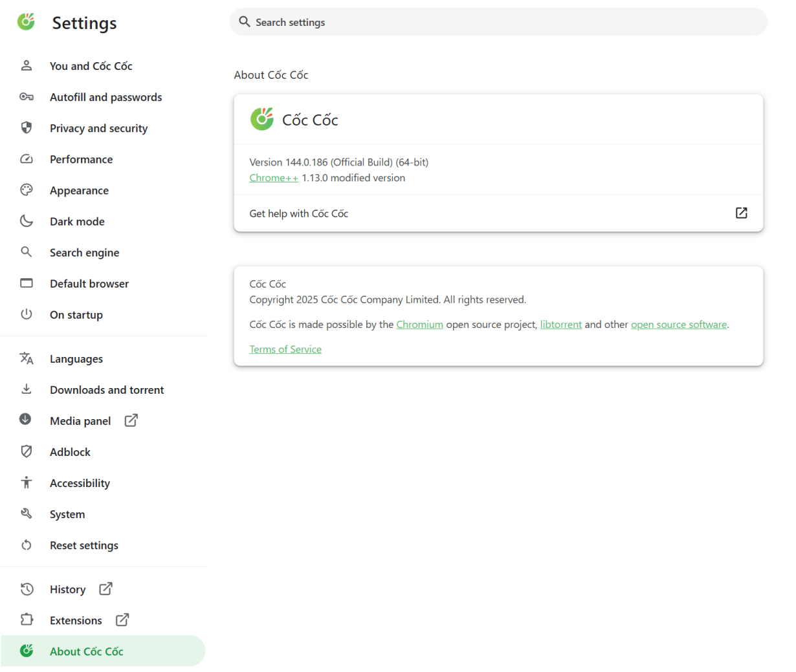Image resolution: width=796 pixels, height=672 pixels.
Task: Click the accessibility figure icon
Action: 27,482
